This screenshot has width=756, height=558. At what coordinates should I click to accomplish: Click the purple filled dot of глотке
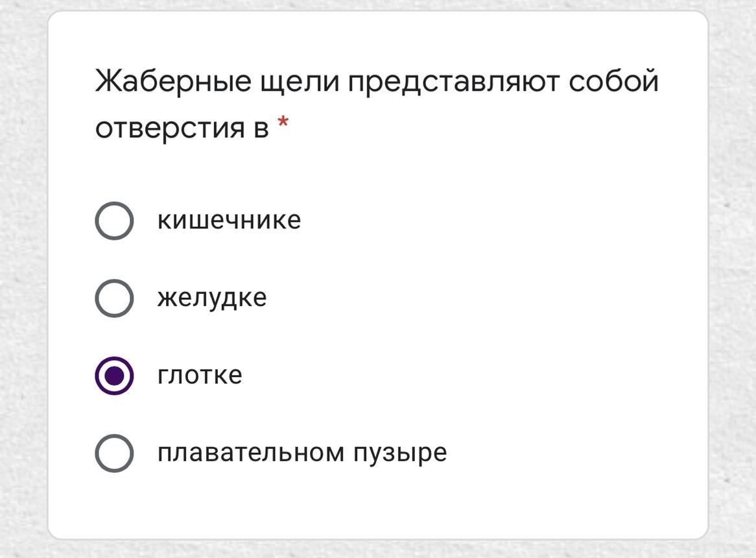click(114, 376)
